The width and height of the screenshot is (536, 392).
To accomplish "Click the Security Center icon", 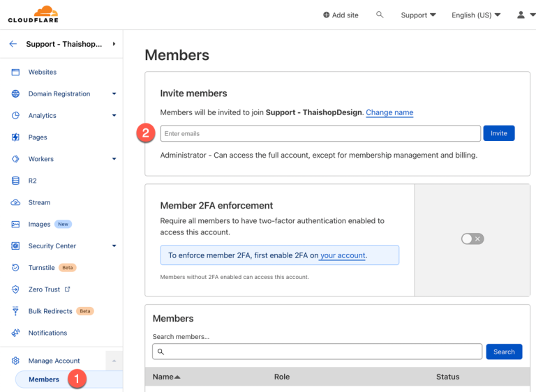I will click(x=15, y=246).
